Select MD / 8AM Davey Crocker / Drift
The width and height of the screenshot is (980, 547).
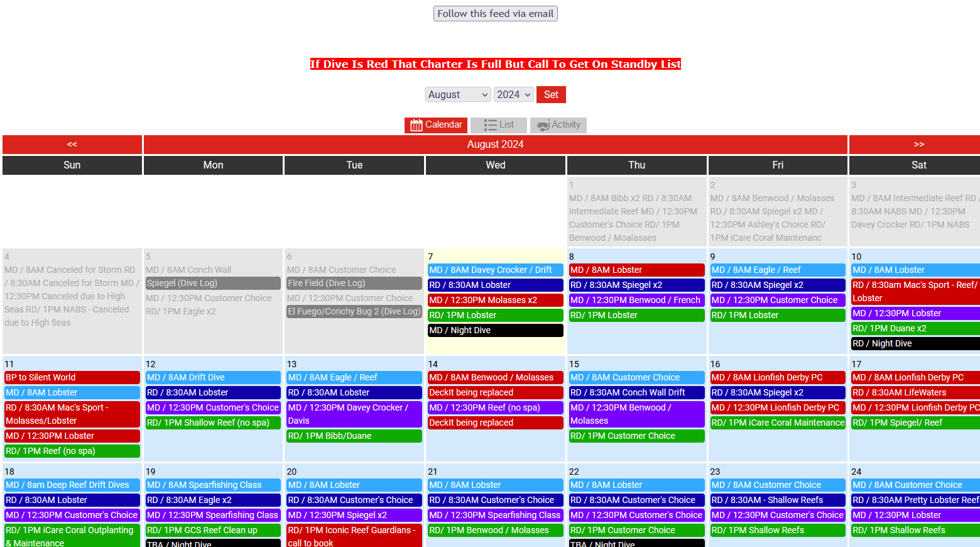click(x=495, y=270)
